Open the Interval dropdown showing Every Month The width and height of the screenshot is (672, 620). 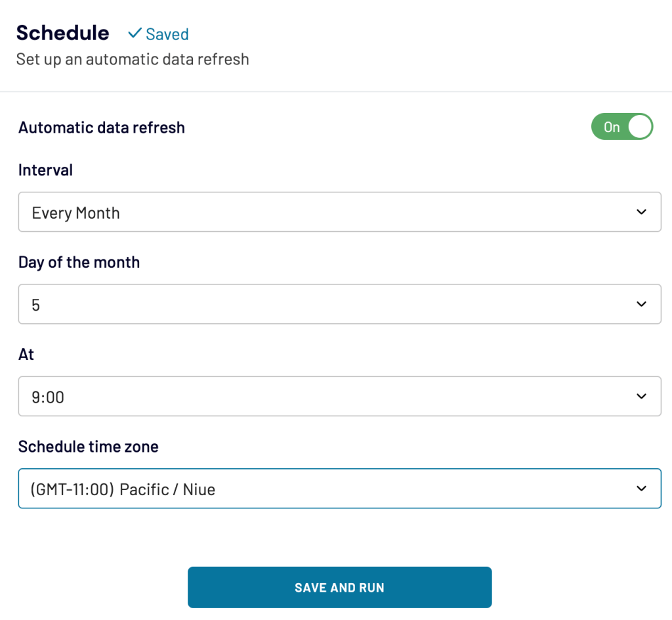click(328, 212)
